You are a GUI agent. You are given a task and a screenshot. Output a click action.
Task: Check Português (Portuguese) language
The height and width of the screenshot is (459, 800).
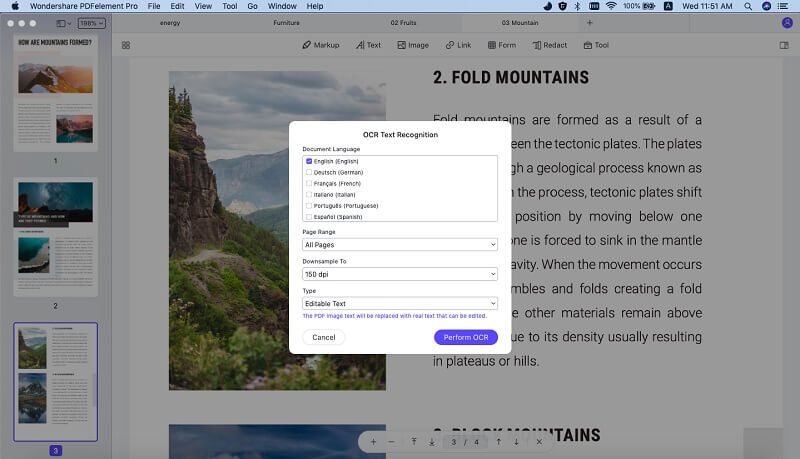tap(309, 206)
